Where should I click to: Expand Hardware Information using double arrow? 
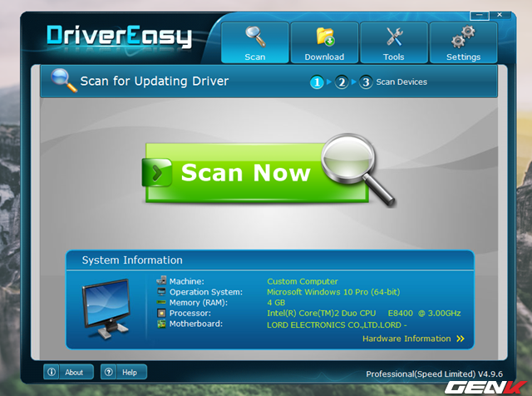[460, 339]
